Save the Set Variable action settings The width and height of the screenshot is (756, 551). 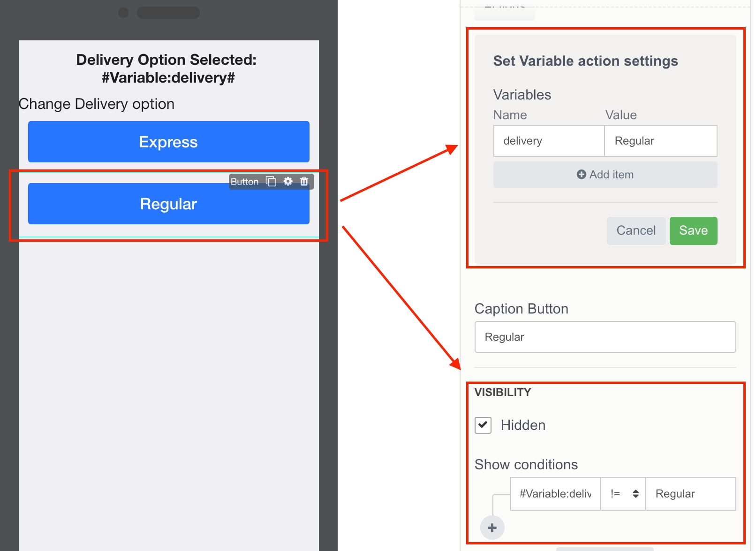tap(693, 230)
